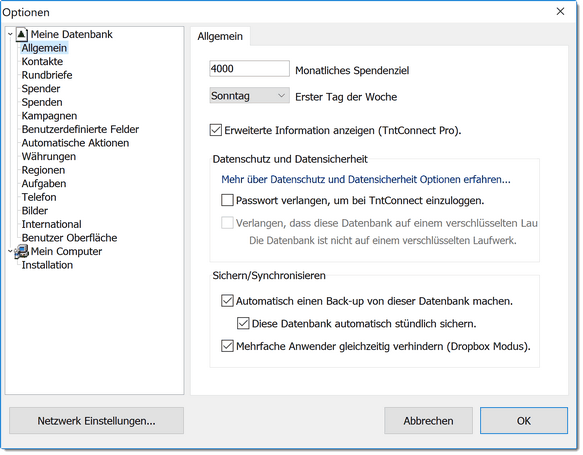This screenshot has height=455, width=583.
Task: Open Mehr über Datenschutz und Datensicherheit link
Action: coord(366,180)
